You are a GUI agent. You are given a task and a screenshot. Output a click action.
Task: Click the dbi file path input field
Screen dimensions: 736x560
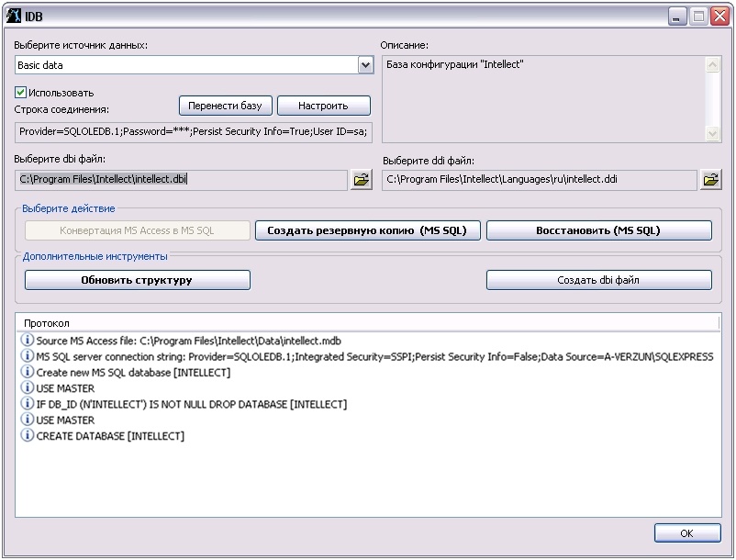(181, 179)
